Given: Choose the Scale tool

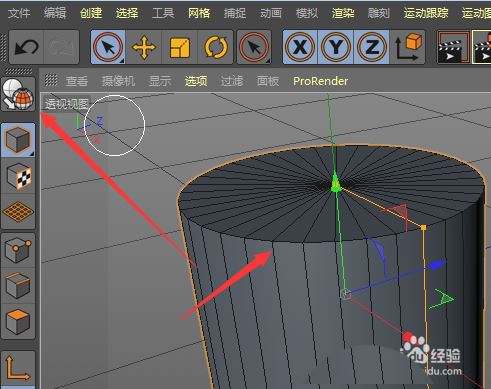Looking at the screenshot, I should point(180,47).
